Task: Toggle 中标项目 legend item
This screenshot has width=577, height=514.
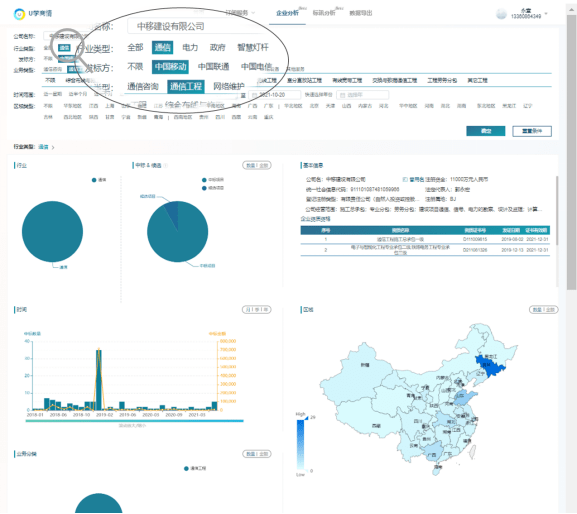Action: (x=213, y=180)
